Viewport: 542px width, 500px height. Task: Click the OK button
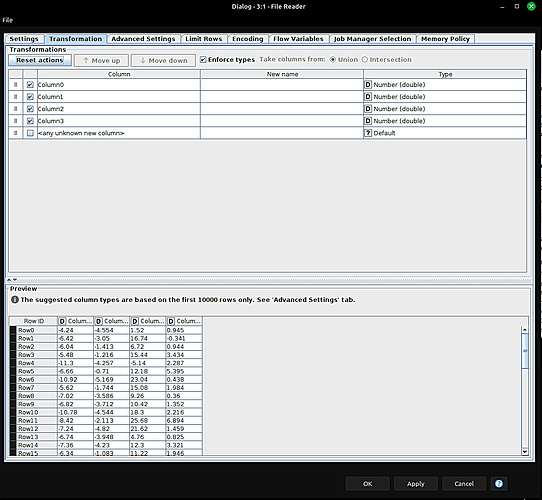(367, 484)
